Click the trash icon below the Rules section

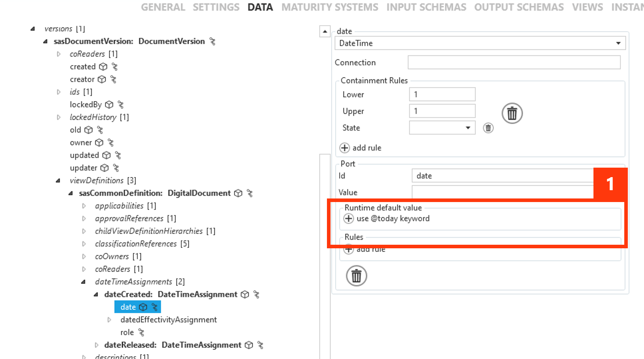pos(356,276)
